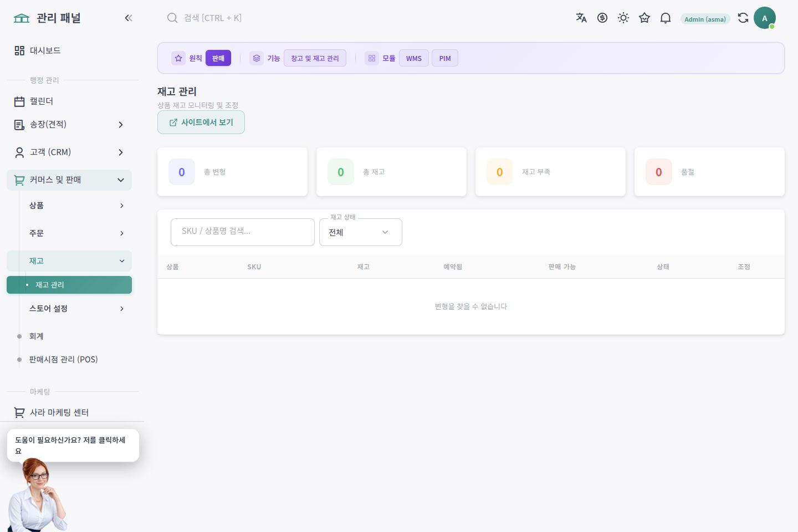Expand the 고객 (CRM) menu
798x532 pixels.
69,152
